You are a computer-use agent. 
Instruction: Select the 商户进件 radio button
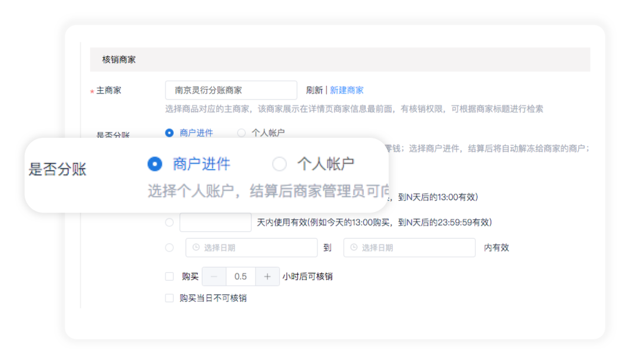(x=169, y=133)
